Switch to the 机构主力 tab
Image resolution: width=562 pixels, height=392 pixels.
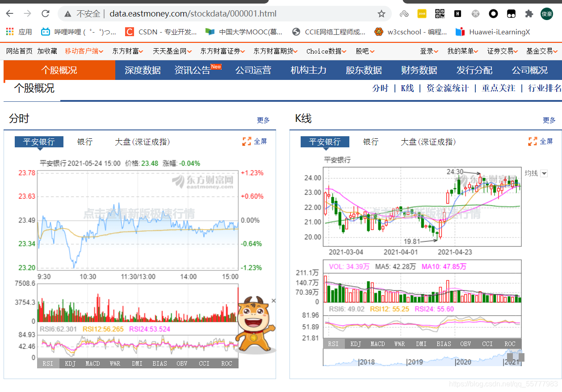(308, 70)
